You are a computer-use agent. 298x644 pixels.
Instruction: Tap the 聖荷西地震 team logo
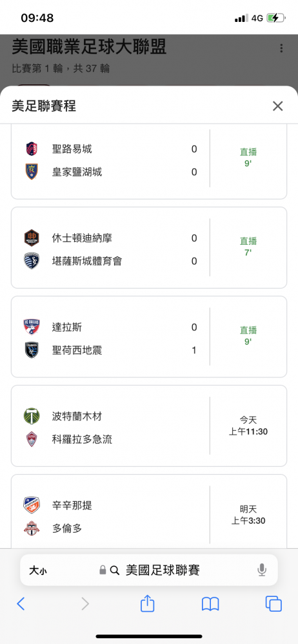(x=32, y=350)
